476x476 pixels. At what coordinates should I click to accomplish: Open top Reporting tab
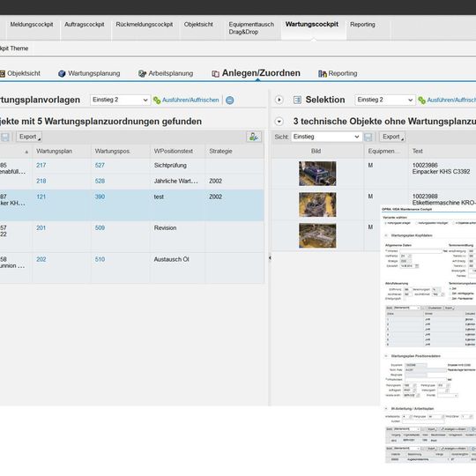click(362, 25)
